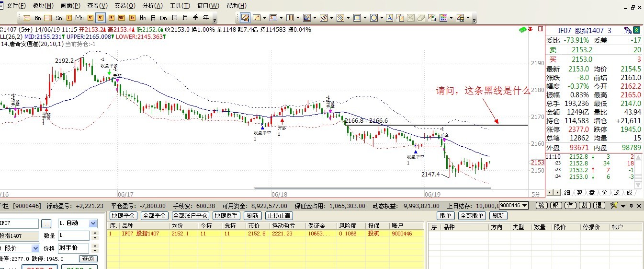This screenshot has height=269, width=644.
Task: Open the 自动 open/close mode dropdown
Action: tap(94, 223)
